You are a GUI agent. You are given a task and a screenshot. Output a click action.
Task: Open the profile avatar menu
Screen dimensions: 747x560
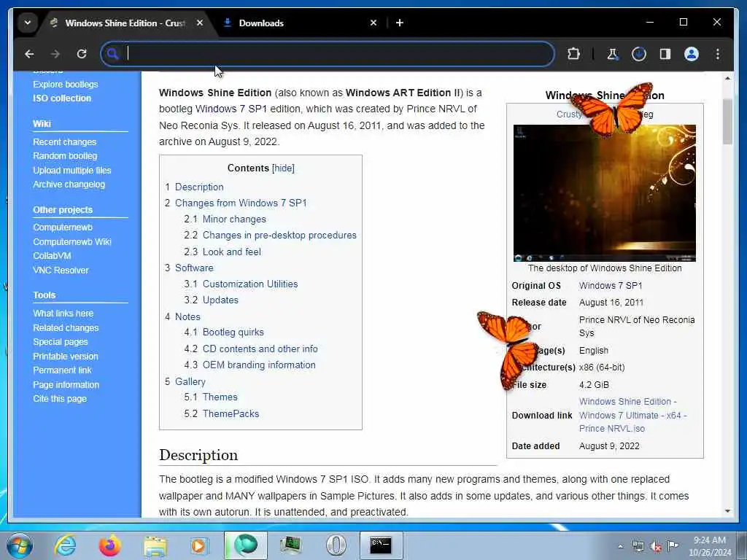pos(692,54)
